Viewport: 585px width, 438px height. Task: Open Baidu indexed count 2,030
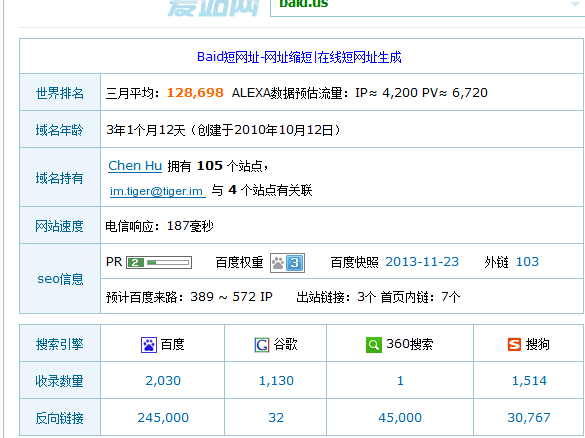click(x=163, y=381)
